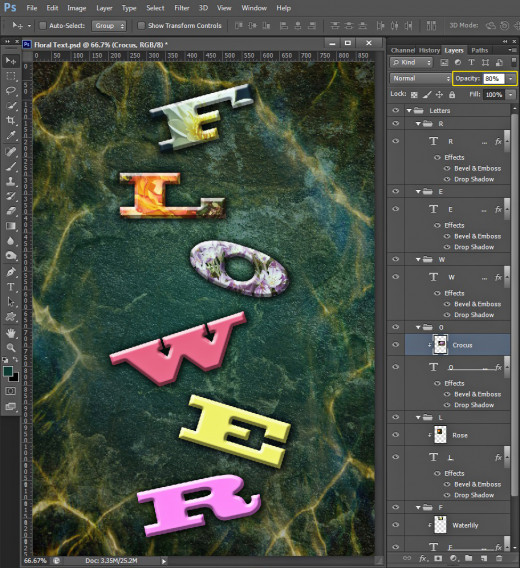Select the Lasso tool
This screenshot has width=520, height=568.
11,91
